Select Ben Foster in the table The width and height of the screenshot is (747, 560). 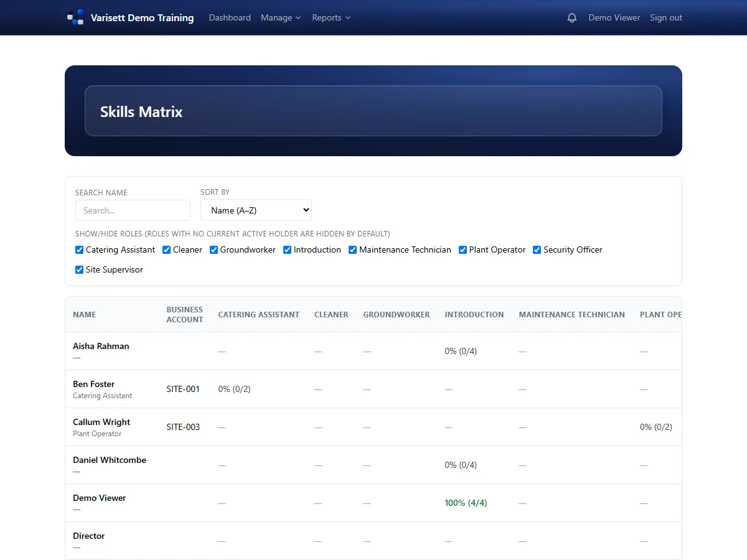(x=93, y=384)
